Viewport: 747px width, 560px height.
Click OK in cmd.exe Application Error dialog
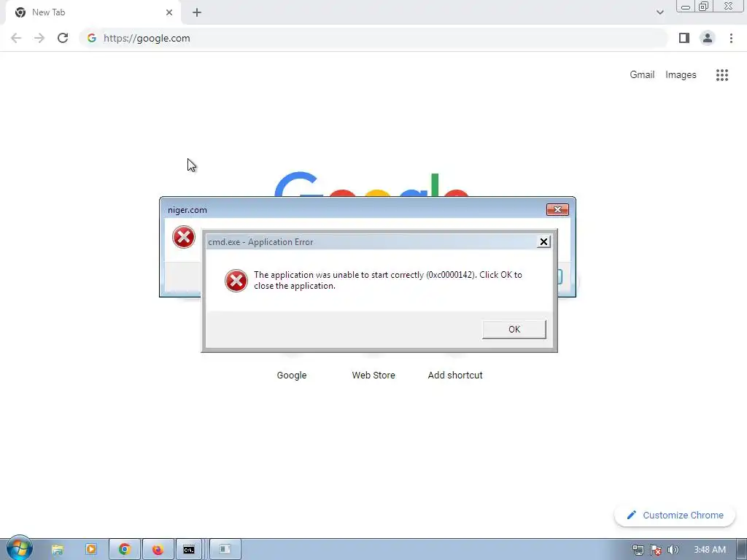[x=514, y=329]
